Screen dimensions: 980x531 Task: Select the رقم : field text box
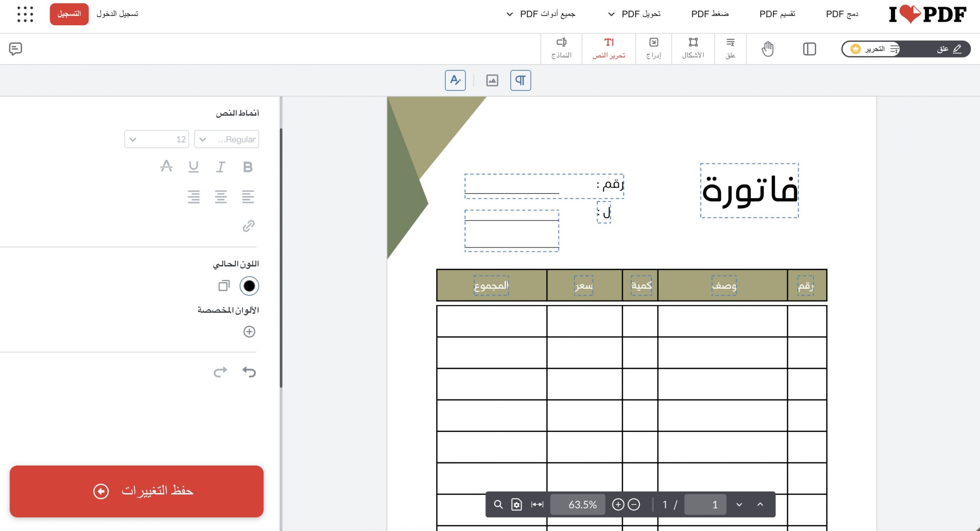[x=544, y=186]
